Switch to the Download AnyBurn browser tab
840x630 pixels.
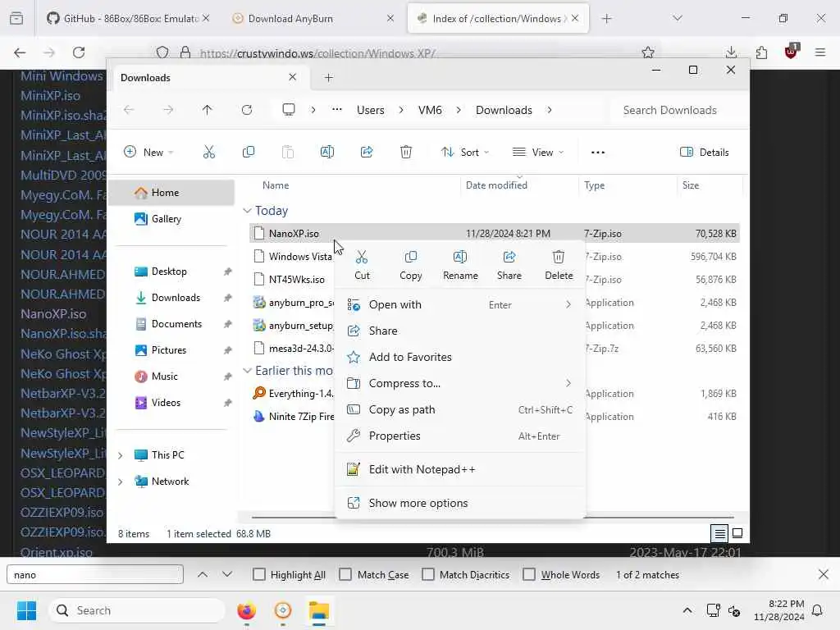click(x=313, y=18)
